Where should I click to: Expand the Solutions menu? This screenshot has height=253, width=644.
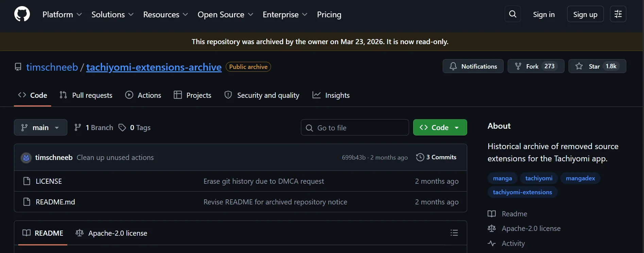click(113, 14)
